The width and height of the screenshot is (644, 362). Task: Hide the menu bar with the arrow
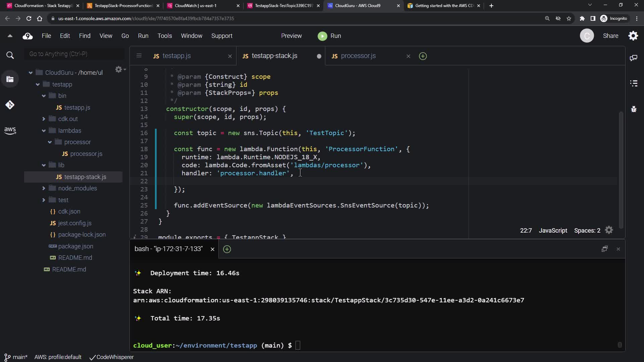click(x=10, y=36)
